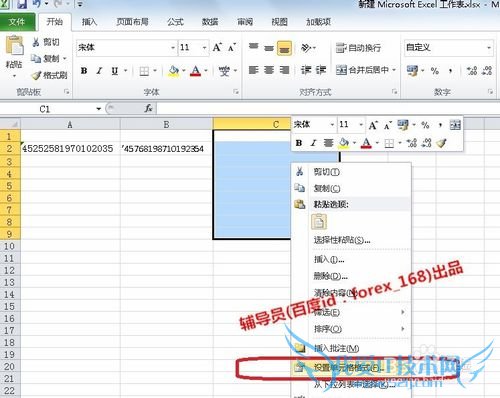Click the phonetic guide 文 icon
Viewport: 500px width, 398px height.
pos(224,71)
